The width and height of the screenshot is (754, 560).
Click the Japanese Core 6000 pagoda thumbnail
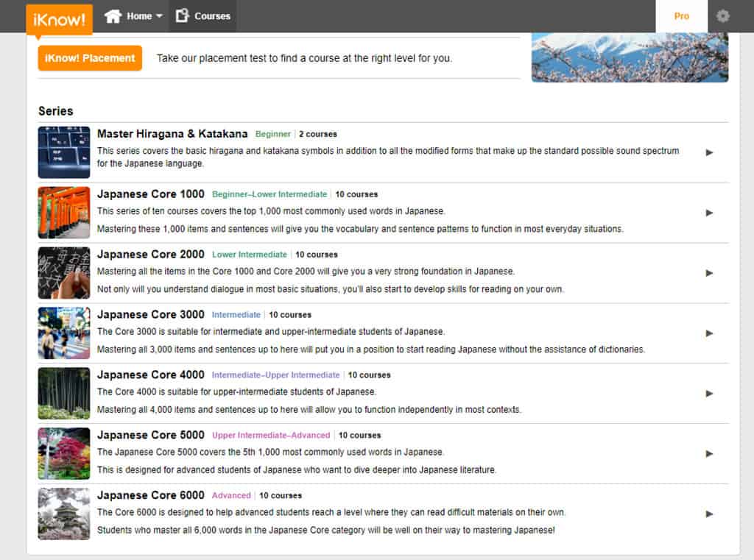tap(63, 514)
